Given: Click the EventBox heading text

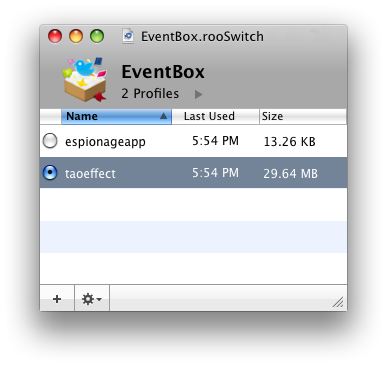Looking at the screenshot, I should tap(163, 72).
